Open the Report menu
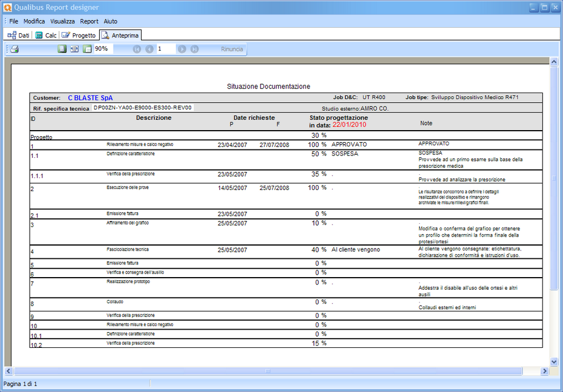 click(89, 21)
